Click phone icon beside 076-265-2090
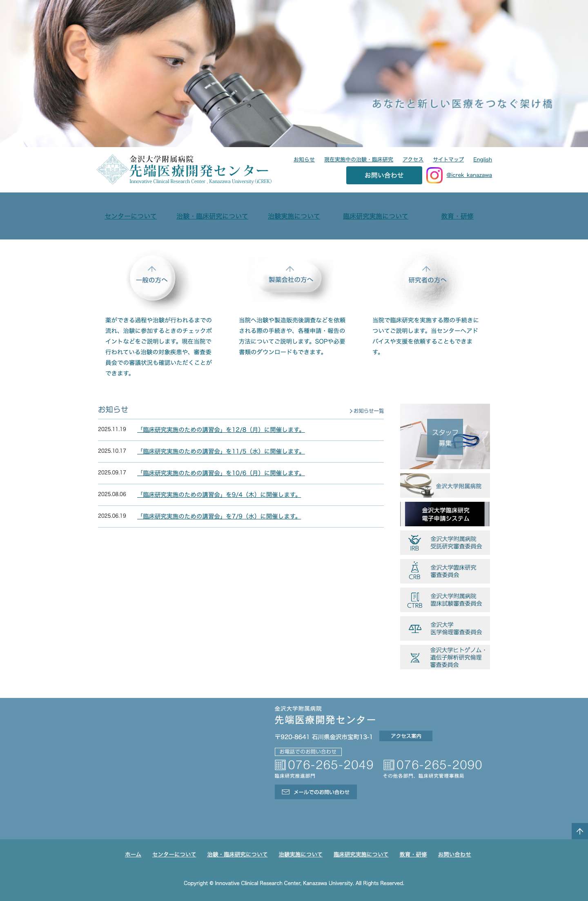The width and height of the screenshot is (588, 901). (x=389, y=765)
